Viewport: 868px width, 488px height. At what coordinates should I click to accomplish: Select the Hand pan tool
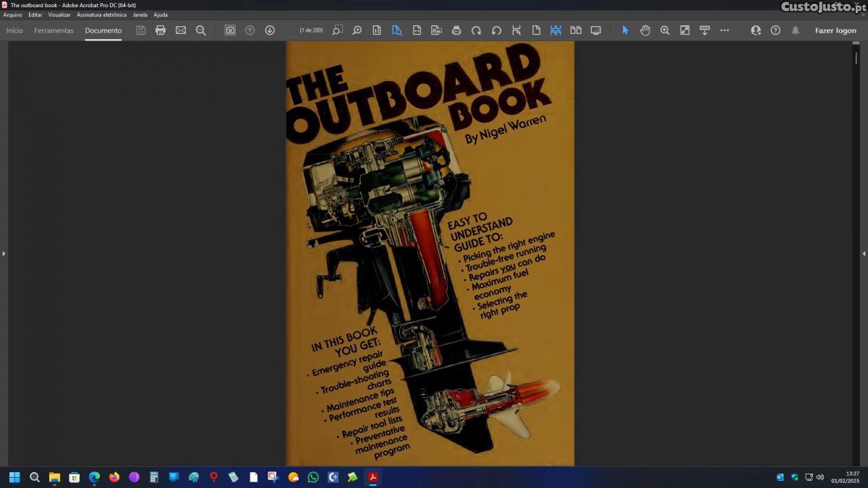point(644,30)
